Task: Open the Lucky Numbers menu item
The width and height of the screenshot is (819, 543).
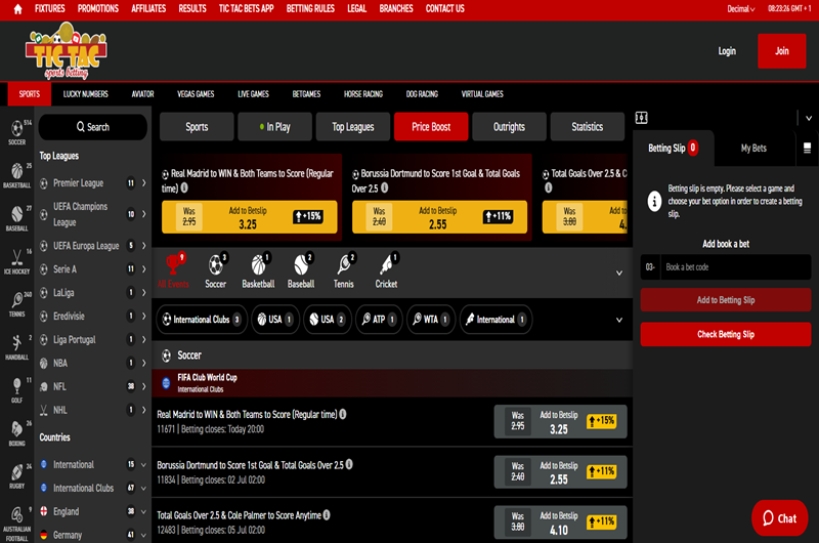Action: (86, 94)
